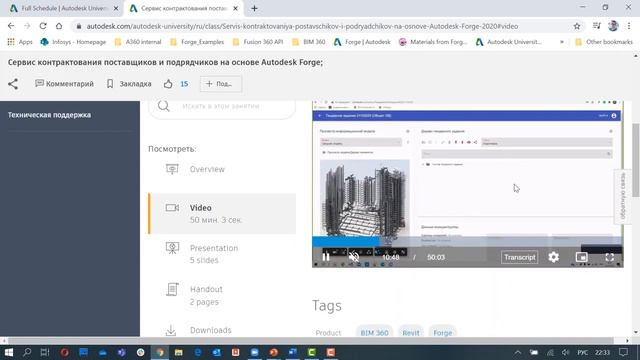
Task: Open Chrome from the taskbar
Action: click(160, 352)
